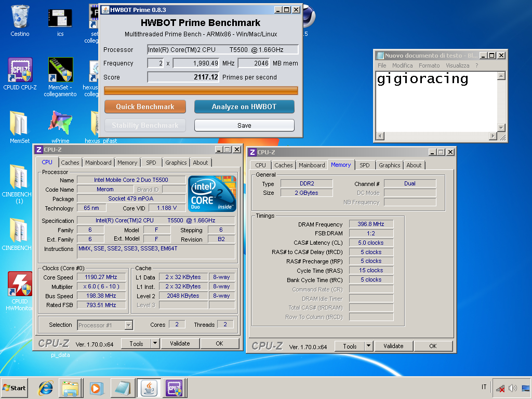The image size is (532, 399).
Task: Click Validate in the left CPU-Z window
Action: pos(180,343)
